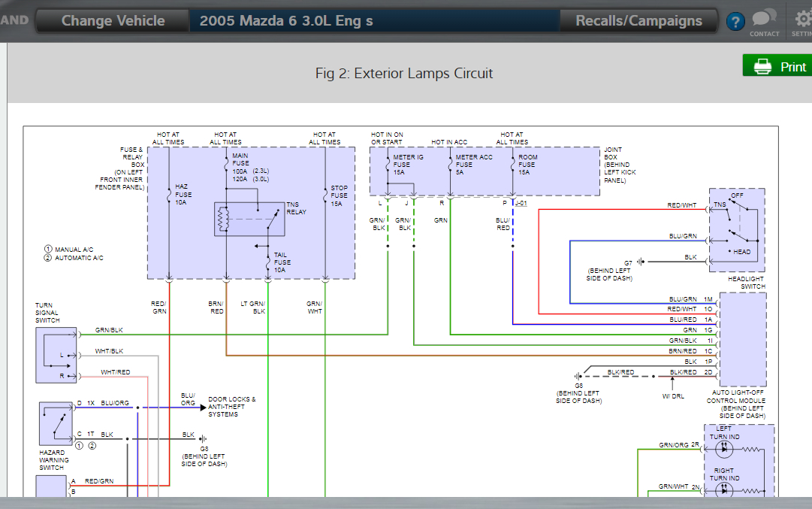Click the Fig 2: Exterior Lamps Circuit title
812x509 pixels.
click(x=404, y=73)
